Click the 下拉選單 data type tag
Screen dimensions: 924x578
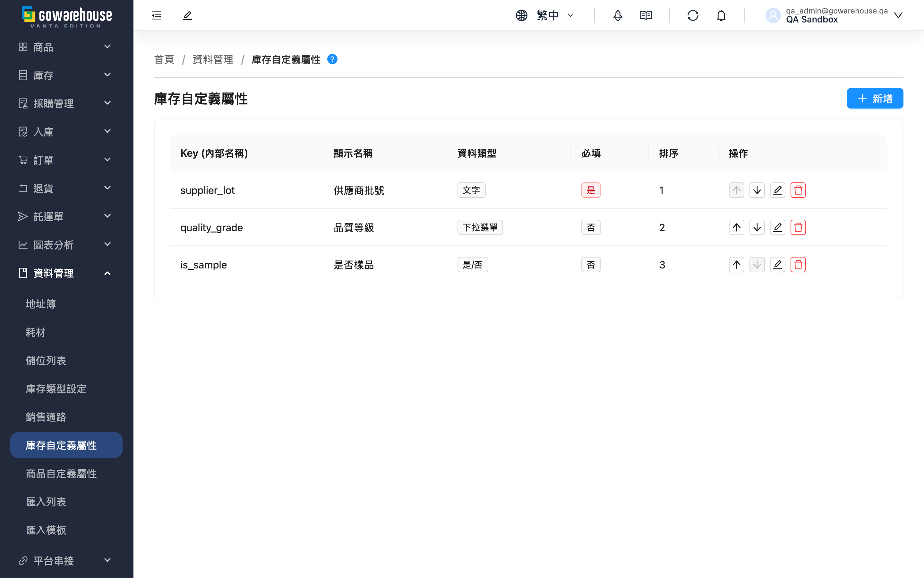(480, 227)
